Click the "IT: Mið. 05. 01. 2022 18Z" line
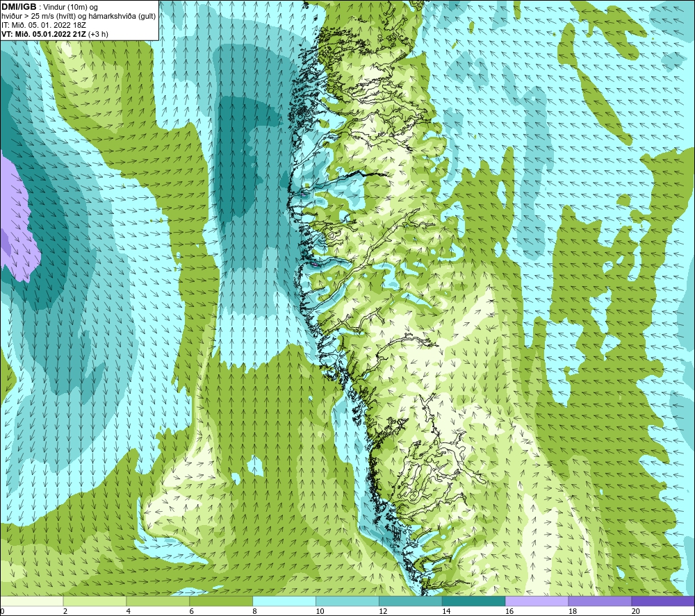Image resolution: width=695 pixels, height=616 pixels. (x=44, y=25)
